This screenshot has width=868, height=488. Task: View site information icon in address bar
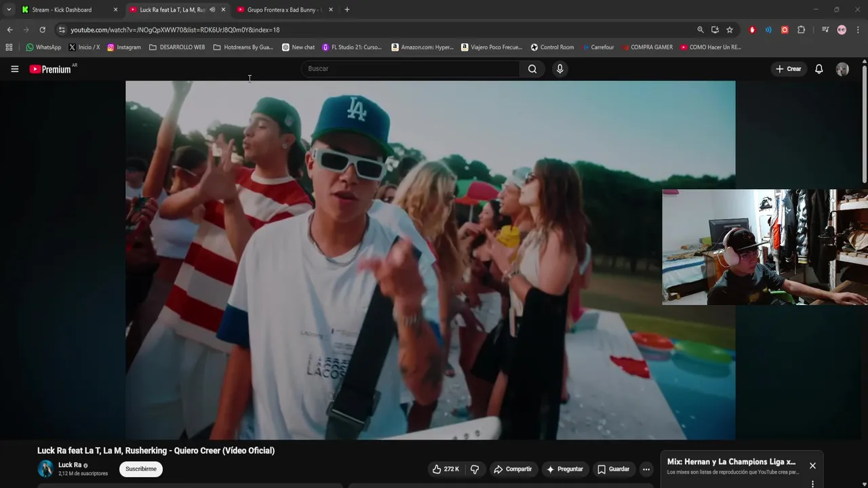pos(62,30)
